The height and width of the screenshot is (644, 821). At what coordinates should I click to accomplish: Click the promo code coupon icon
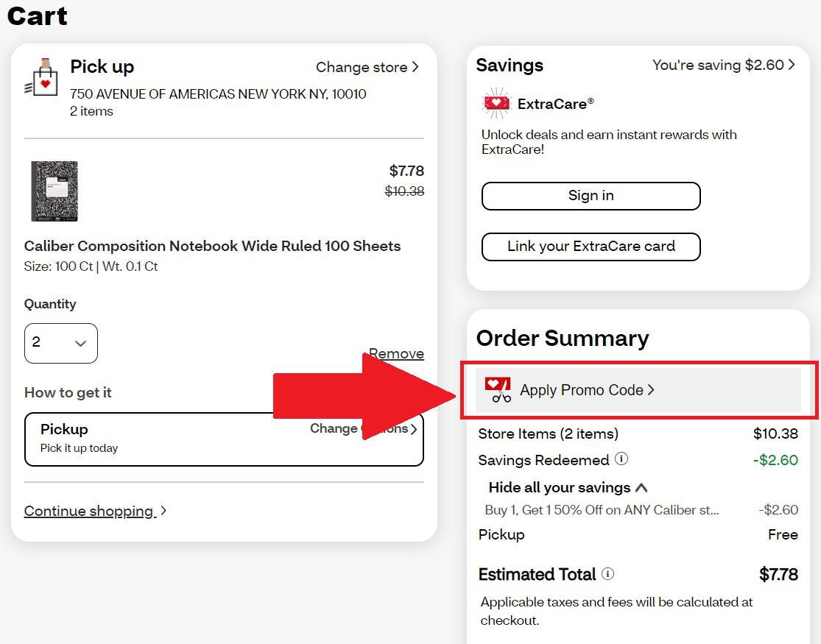[498, 389]
